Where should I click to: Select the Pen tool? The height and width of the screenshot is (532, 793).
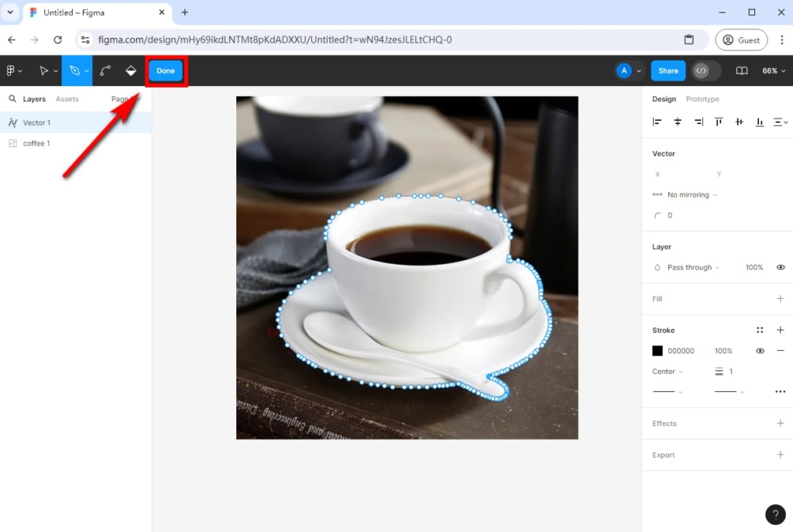(x=74, y=70)
